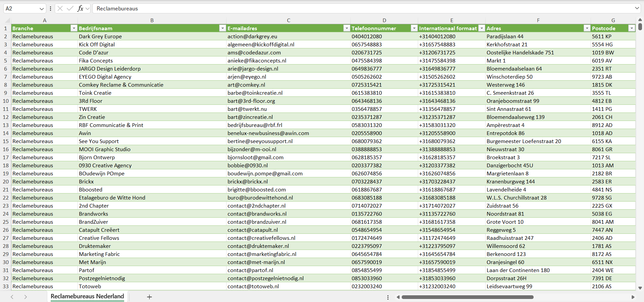This screenshot has width=644, height=302.
Task: Add a new sheet with plus icon
Action: coord(149,297)
